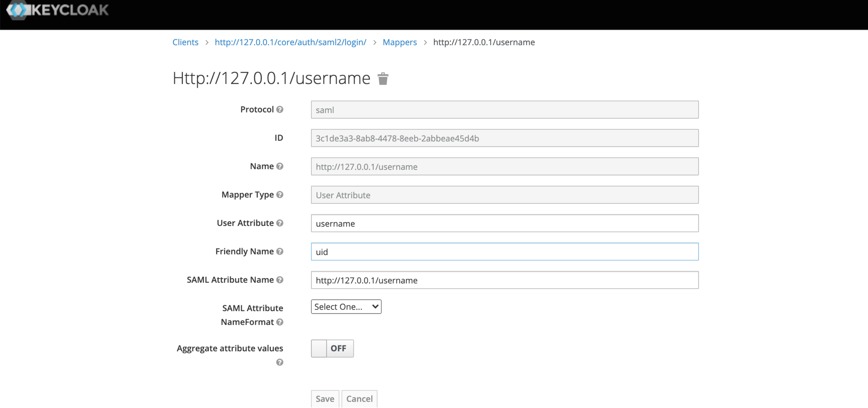The width and height of the screenshot is (868, 408).
Task: Go to the saml2/login client breadcrumb
Action: coord(290,42)
